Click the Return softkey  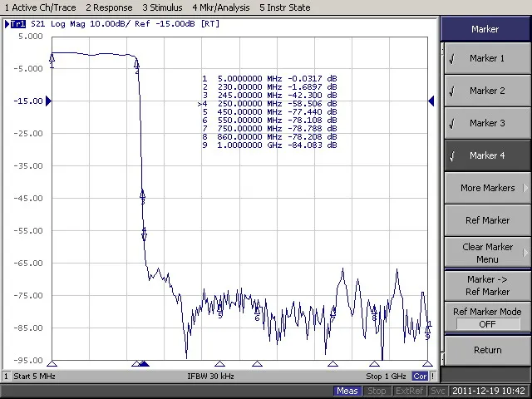(x=487, y=350)
